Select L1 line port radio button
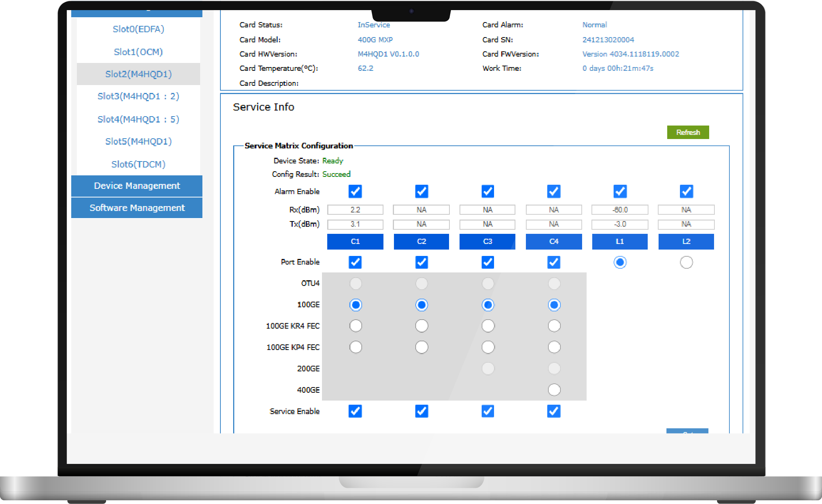Image resolution: width=822 pixels, height=504 pixels. pos(620,262)
